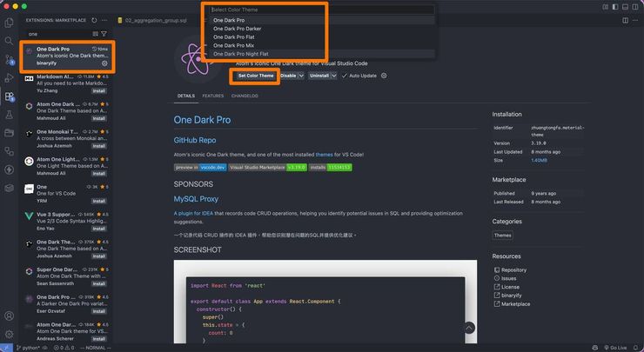The width and height of the screenshot is (644, 352).
Task: Click the gear icon on One Dark Pro item
Action: point(104,63)
